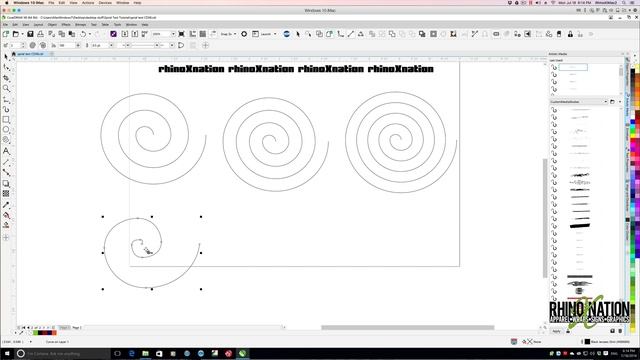This screenshot has height=360, width=640.
Task: Select the Spiral polygon tool
Action: click(x=6, y=140)
